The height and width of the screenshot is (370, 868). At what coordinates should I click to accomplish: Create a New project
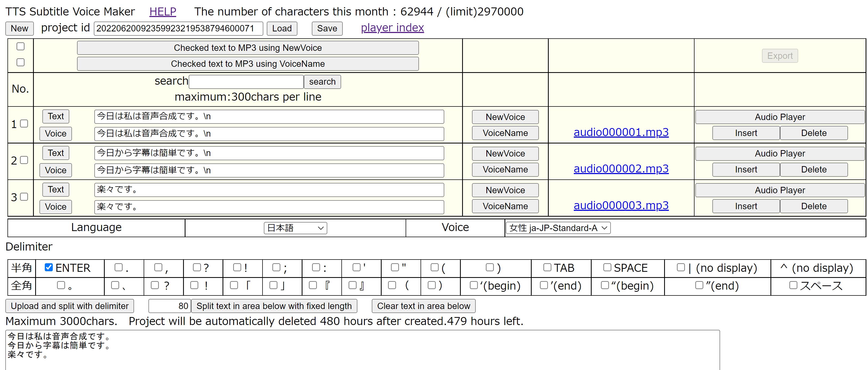pyautogui.click(x=19, y=28)
